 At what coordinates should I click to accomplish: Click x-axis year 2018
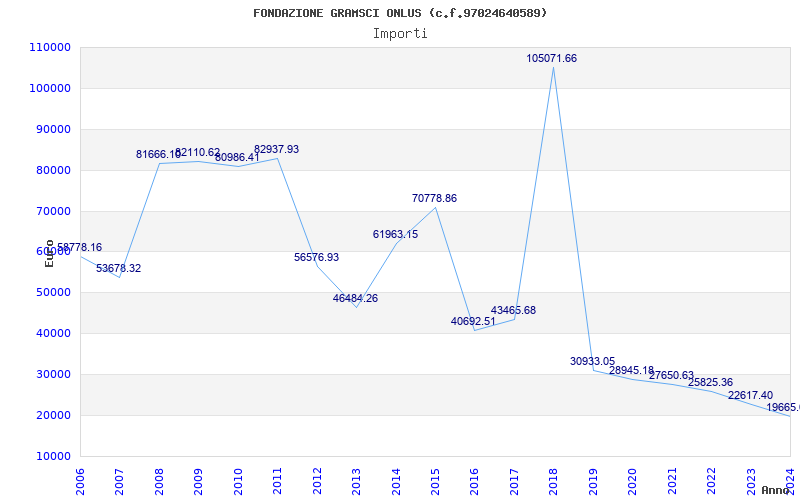(x=554, y=481)
